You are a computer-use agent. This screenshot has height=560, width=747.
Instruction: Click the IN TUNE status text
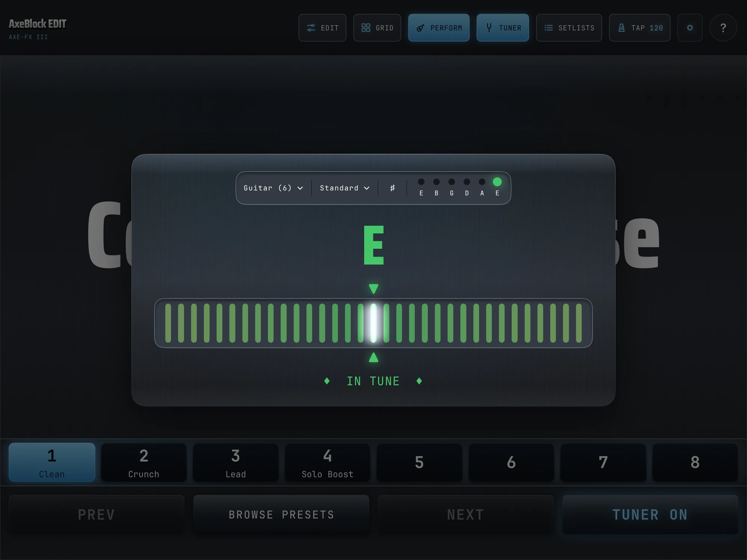373,381
